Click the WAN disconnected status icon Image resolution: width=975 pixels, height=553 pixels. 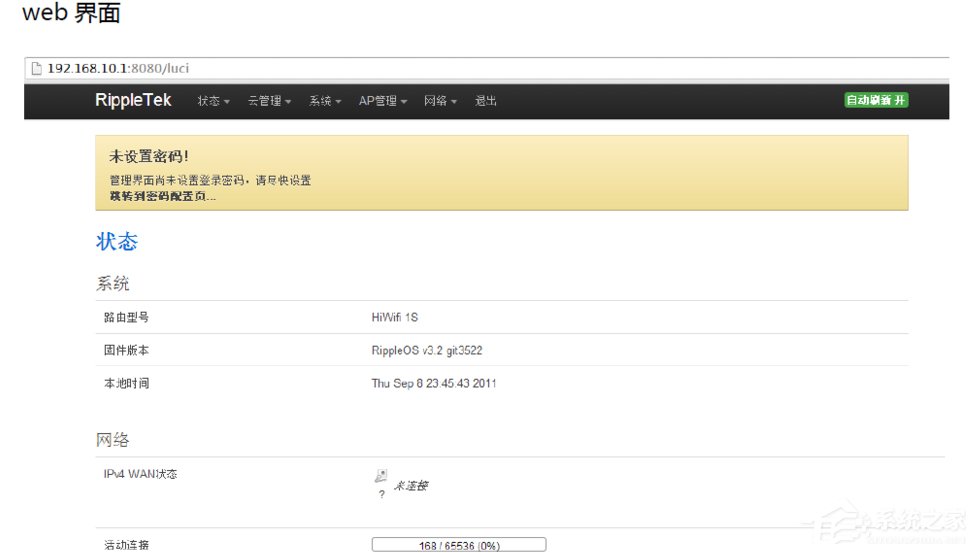pos(381,476)
